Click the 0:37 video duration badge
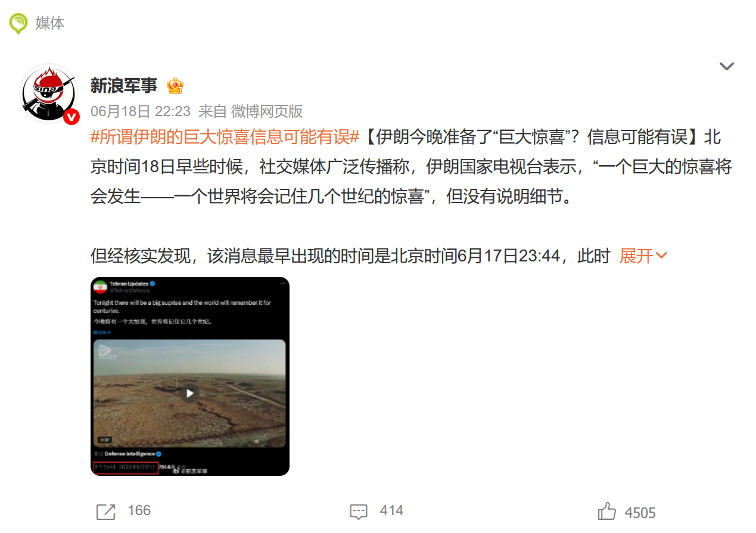Screen dimensions: 756x533 (x=105, y=440)
